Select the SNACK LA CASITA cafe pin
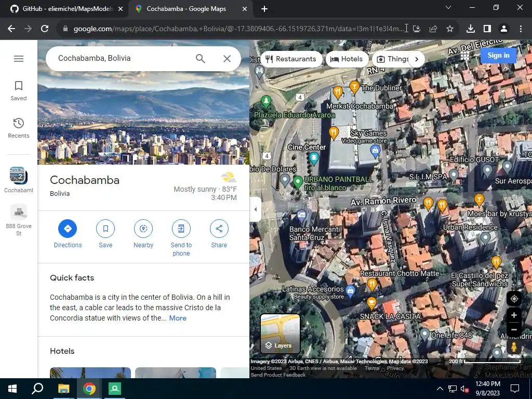 pos(371,303)
